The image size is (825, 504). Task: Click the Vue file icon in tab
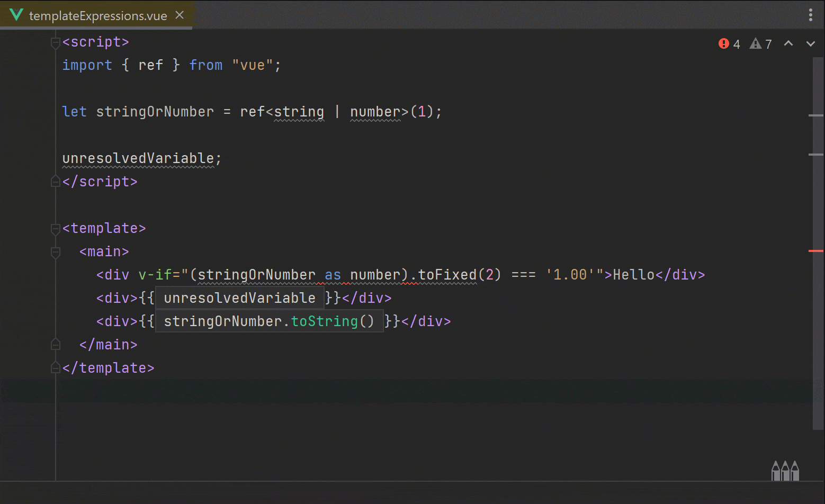[16, 15]
